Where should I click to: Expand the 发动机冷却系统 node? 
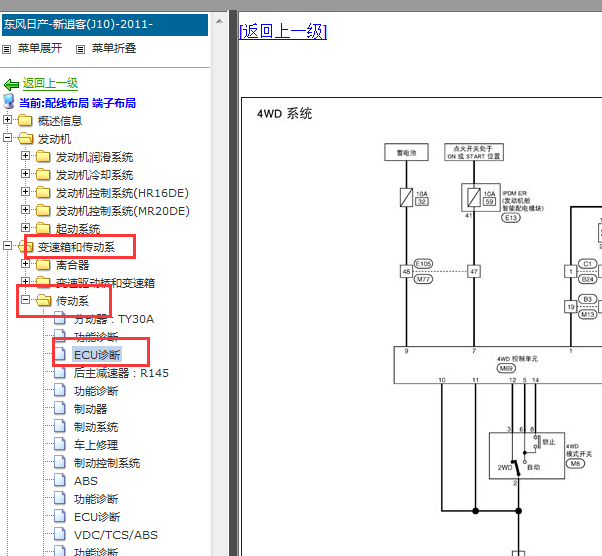pyautogui.click(x=25, y=174)
